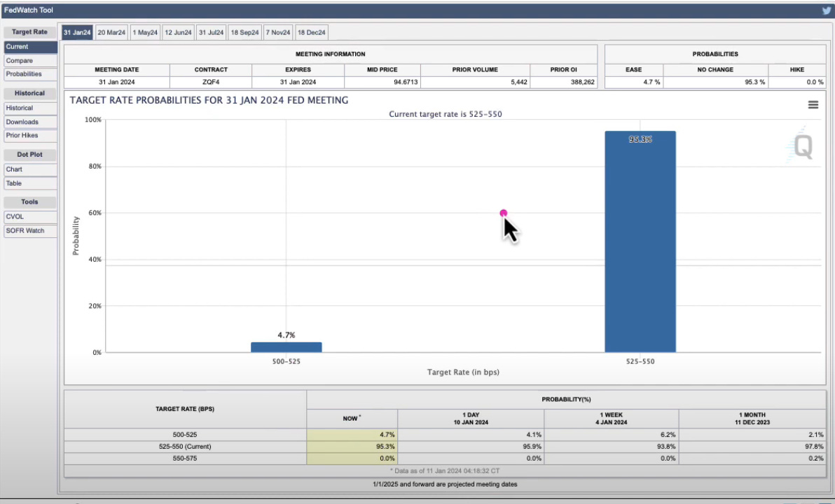Click the NOW value 95.3% cell

pyautogui.click(x=352, y=447)
